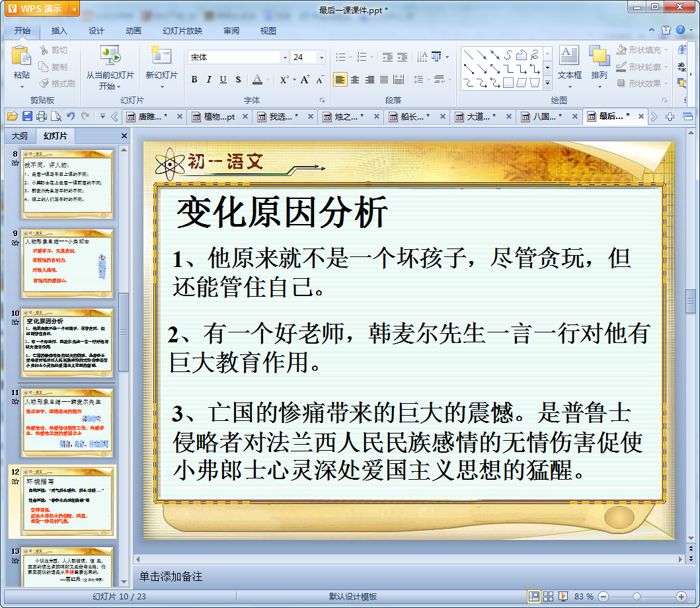
Task: Toggle underline formatting
Action: coord(223,79)
